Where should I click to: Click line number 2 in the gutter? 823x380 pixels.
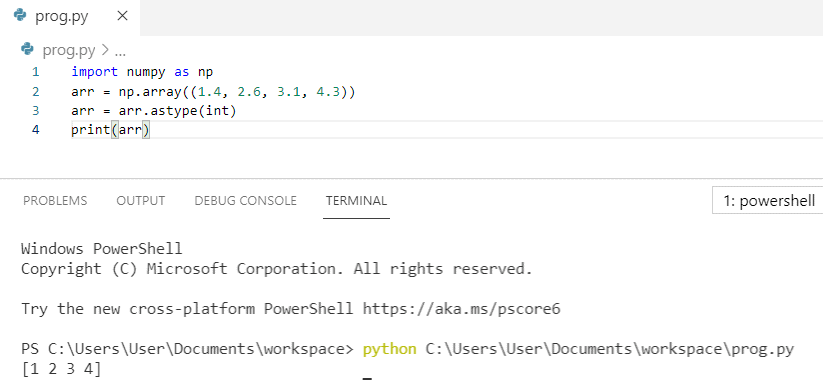(36, 92)
